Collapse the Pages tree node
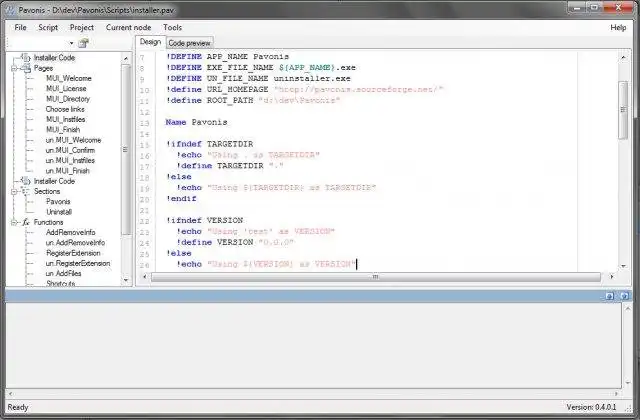The width and height of the screenshot is (640, 420). pos(14,68)
